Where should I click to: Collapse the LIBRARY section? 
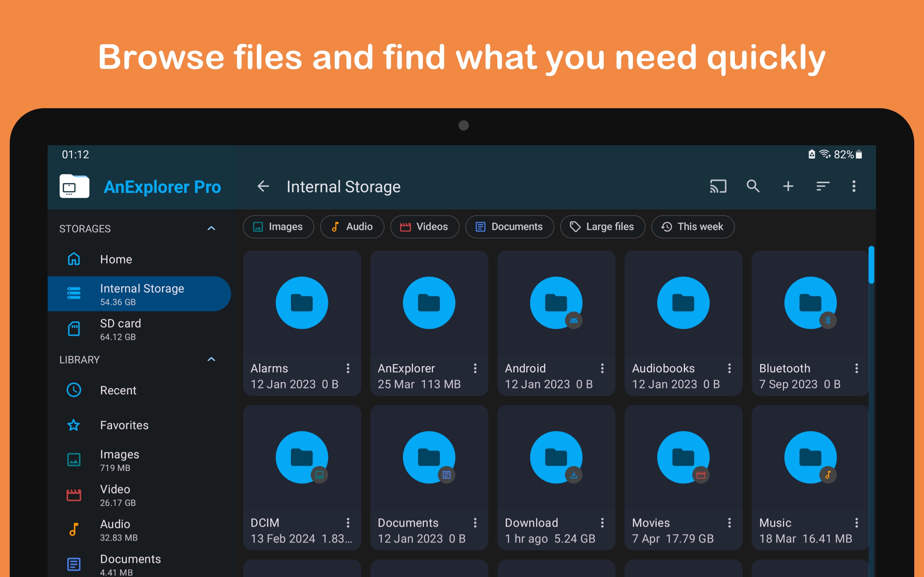tap(211, 359)
